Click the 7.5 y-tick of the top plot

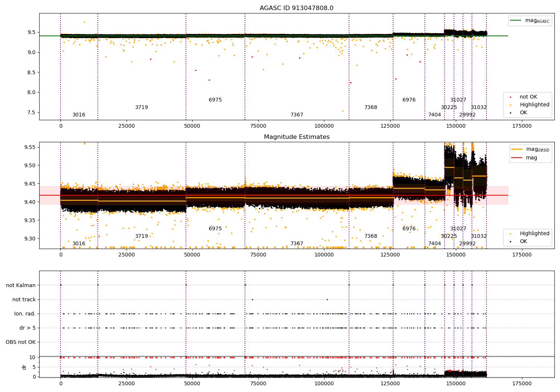[31, 113]
